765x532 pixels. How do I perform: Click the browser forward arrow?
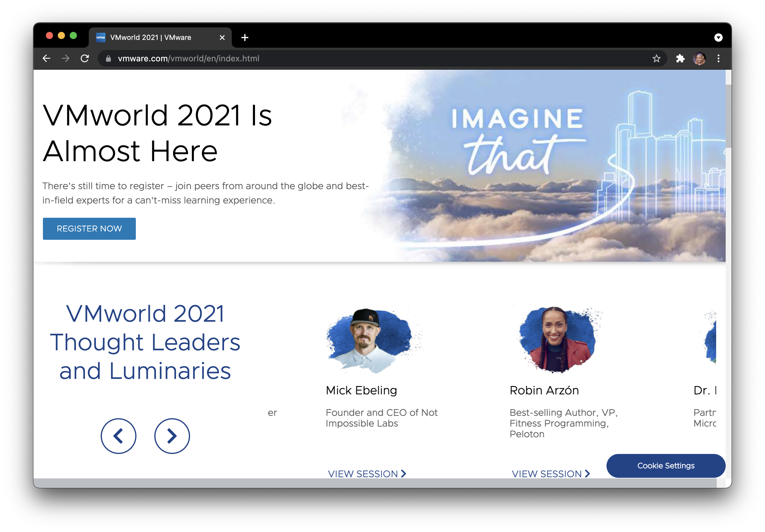pos(66,59)
